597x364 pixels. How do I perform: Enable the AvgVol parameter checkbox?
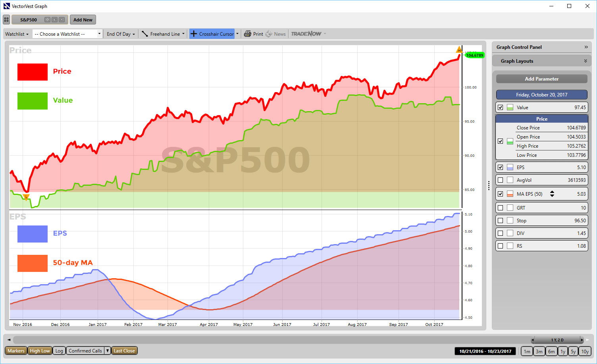coord(501,180)
